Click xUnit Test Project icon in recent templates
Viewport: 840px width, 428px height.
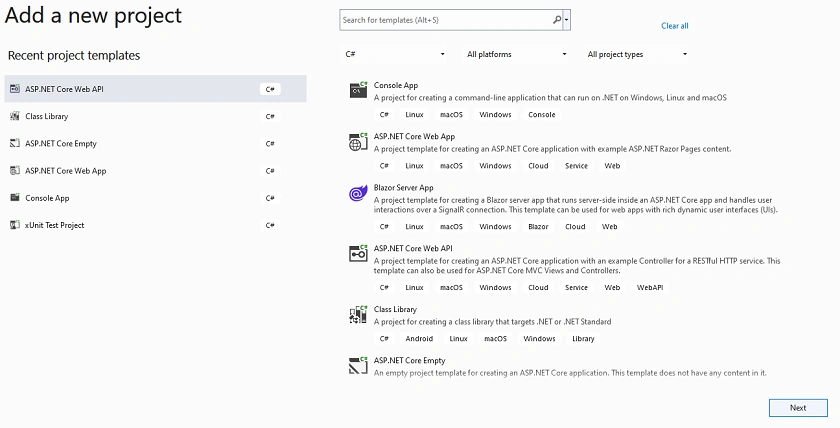coord(15,225)
